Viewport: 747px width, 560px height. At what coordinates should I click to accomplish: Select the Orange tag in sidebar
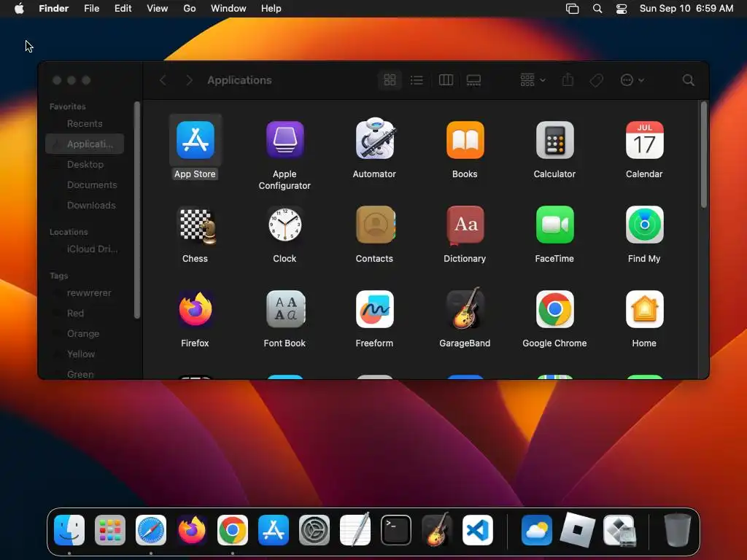[x=85, y=334]
